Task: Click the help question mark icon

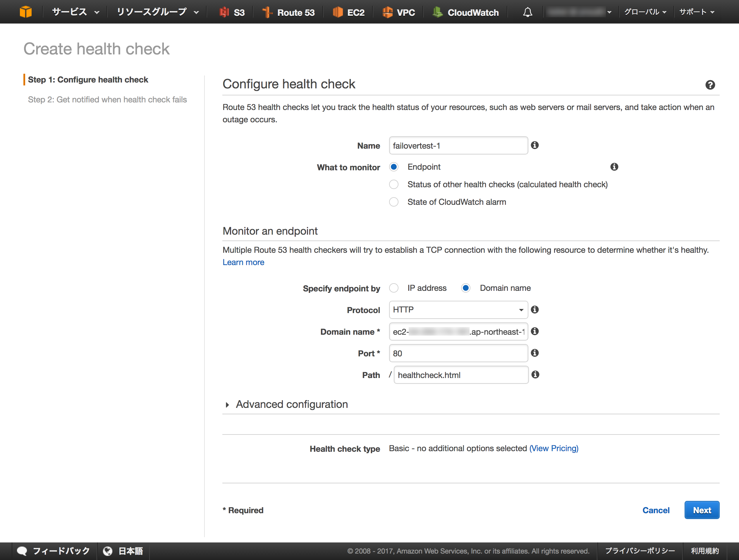Action: coord(710,85)
